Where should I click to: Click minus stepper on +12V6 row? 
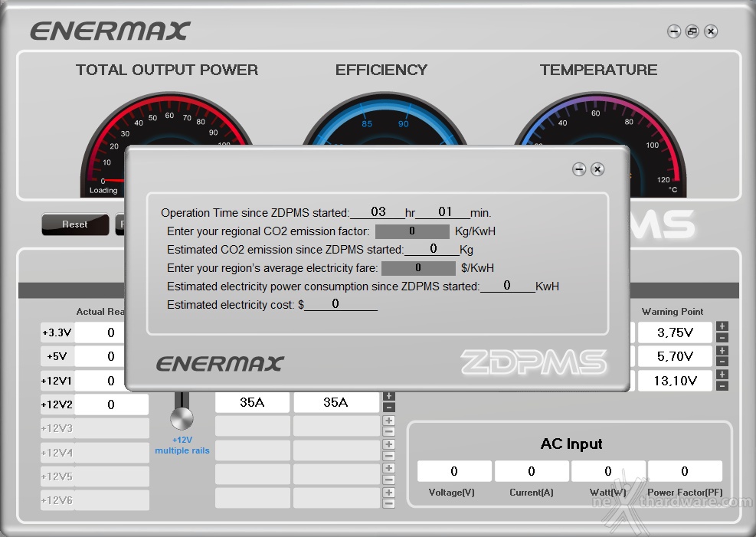[x=388, y=504]
